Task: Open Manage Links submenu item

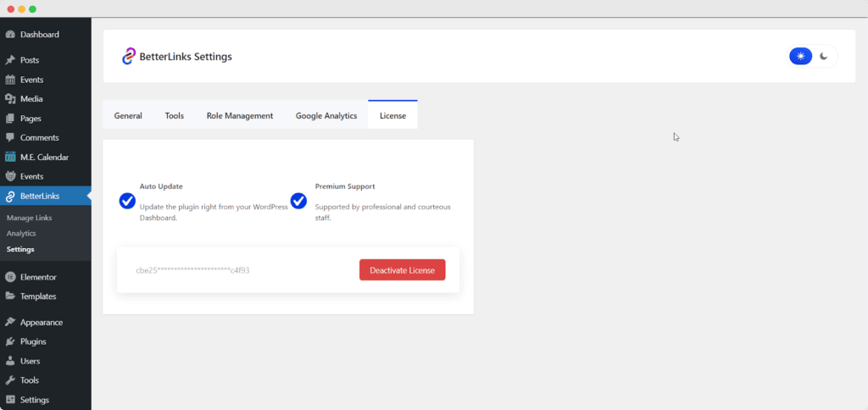Action: pos(30,218)
